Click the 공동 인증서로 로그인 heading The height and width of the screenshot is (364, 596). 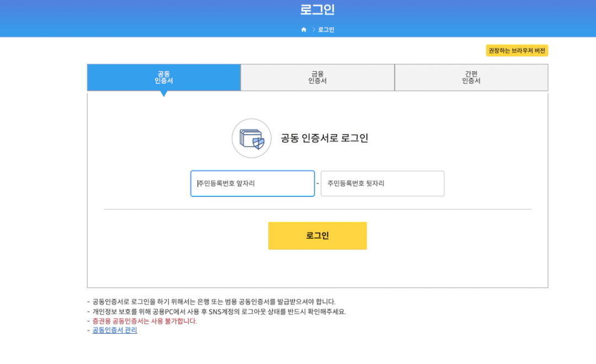pyautogui.click(x=324, y=138)
